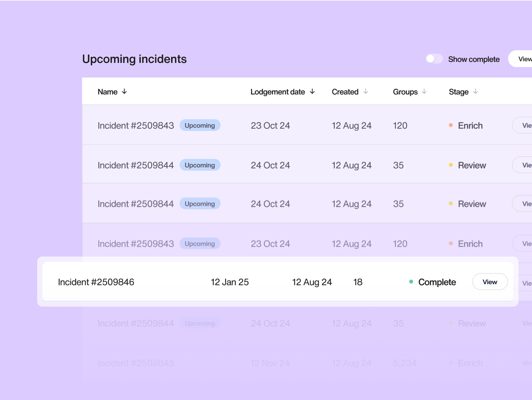Open Incident #2509846 row name
The image size is (532, 400).
(96, 282)
